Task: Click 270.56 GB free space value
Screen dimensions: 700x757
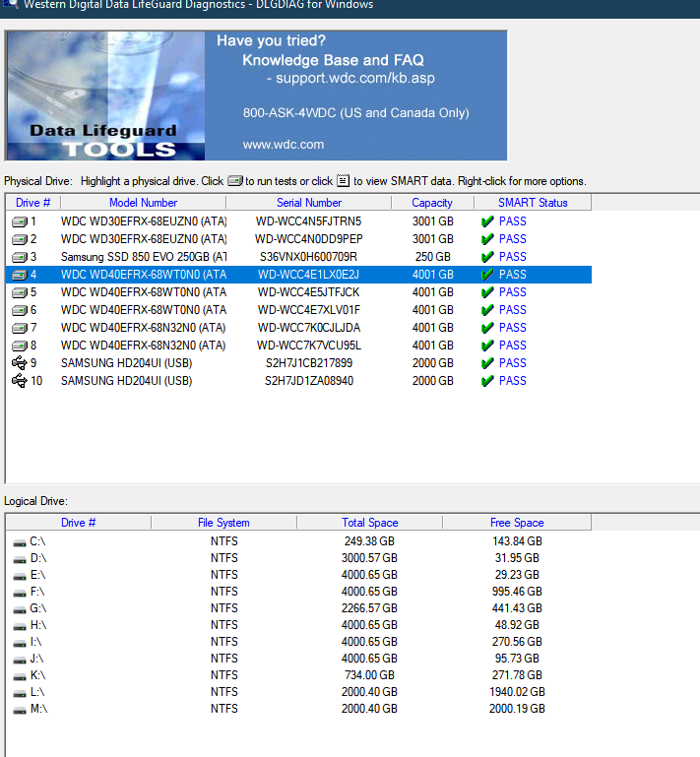Action: pyautogui.click(x=517, y=642)
